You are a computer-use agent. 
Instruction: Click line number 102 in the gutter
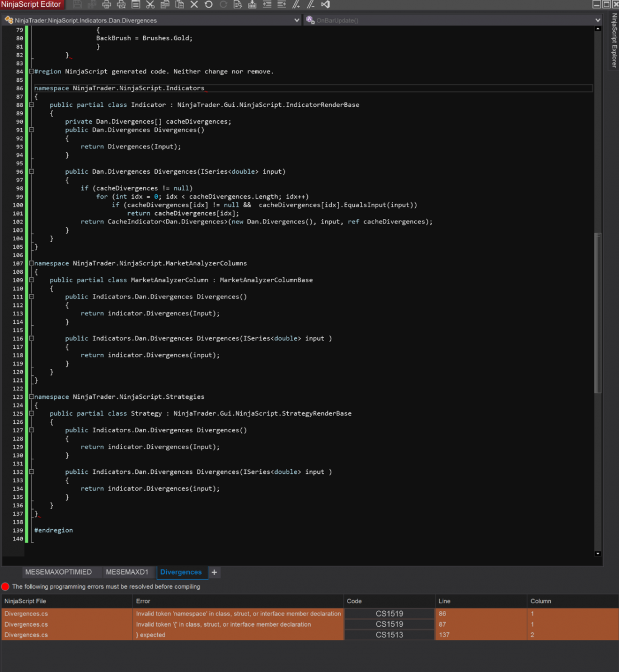18,222
